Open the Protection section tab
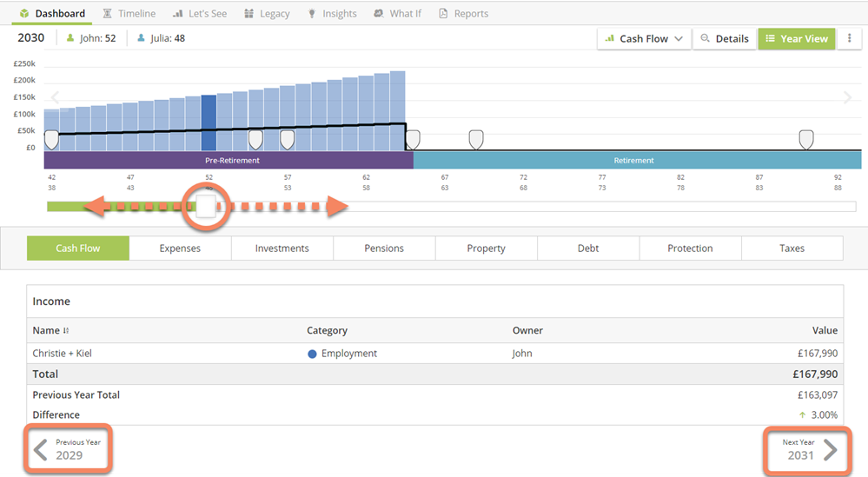868x477 pixels. click(x=690, y=248)
